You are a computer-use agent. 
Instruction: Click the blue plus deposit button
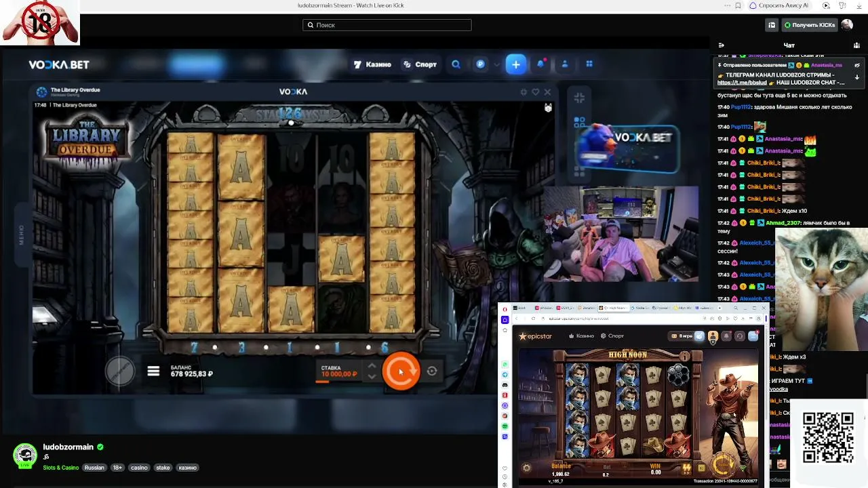[515, 64]
